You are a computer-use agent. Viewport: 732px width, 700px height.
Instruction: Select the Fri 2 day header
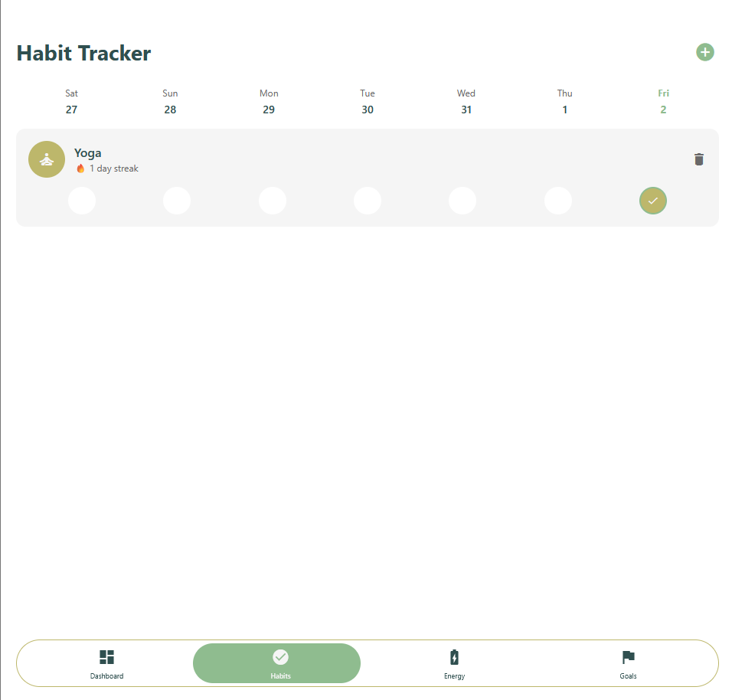[x=663, y=101]
